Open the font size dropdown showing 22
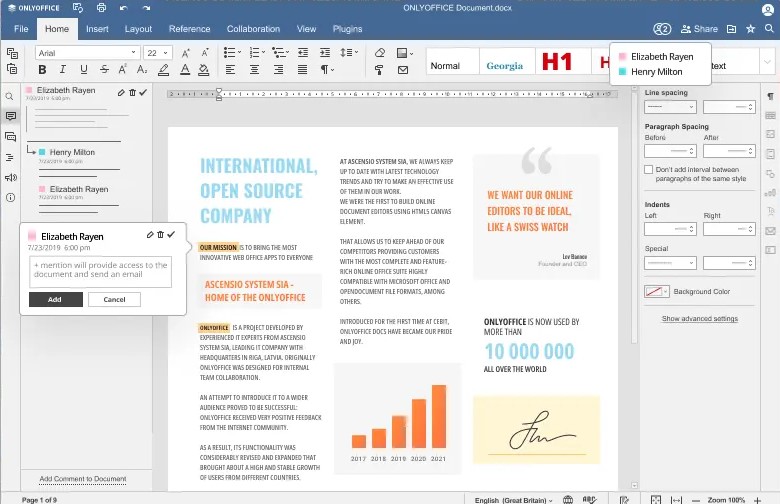 [x=159, y=52]
